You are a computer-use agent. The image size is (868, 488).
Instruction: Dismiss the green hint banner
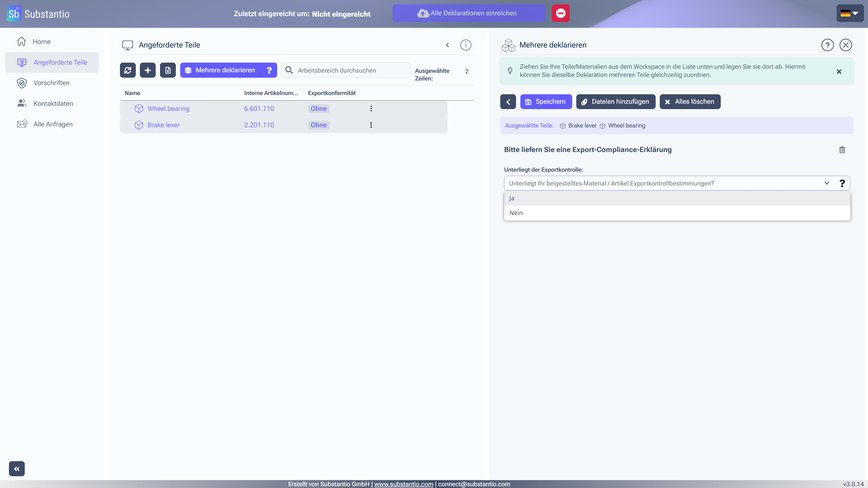pyautogui.click(x=839, y=72)
